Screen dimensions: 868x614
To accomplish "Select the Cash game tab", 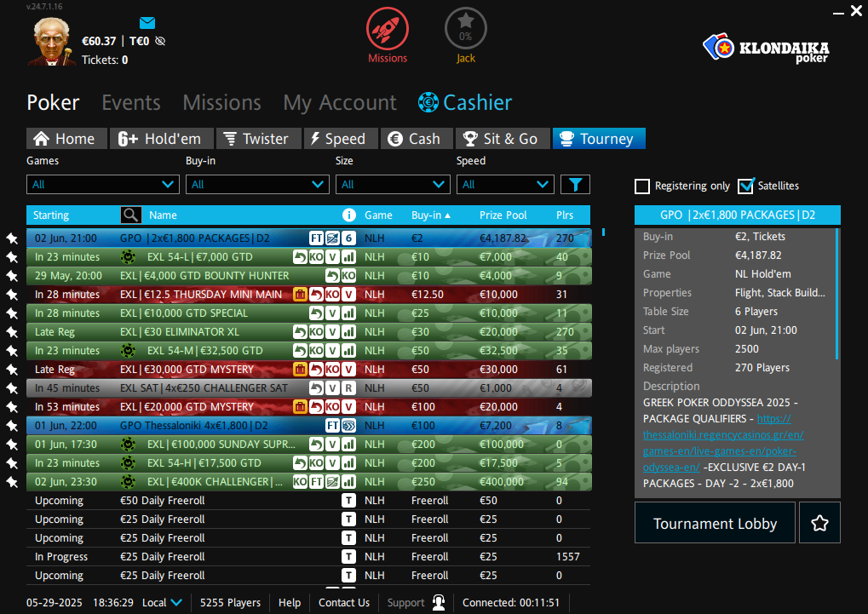I will (x=417, y=139).
